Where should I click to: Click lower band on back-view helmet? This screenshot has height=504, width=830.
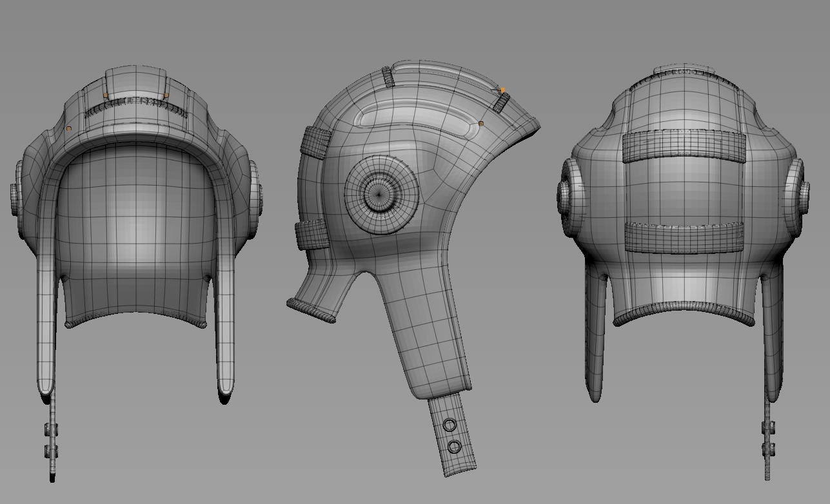pyautogui.click(x=684, y=237)
